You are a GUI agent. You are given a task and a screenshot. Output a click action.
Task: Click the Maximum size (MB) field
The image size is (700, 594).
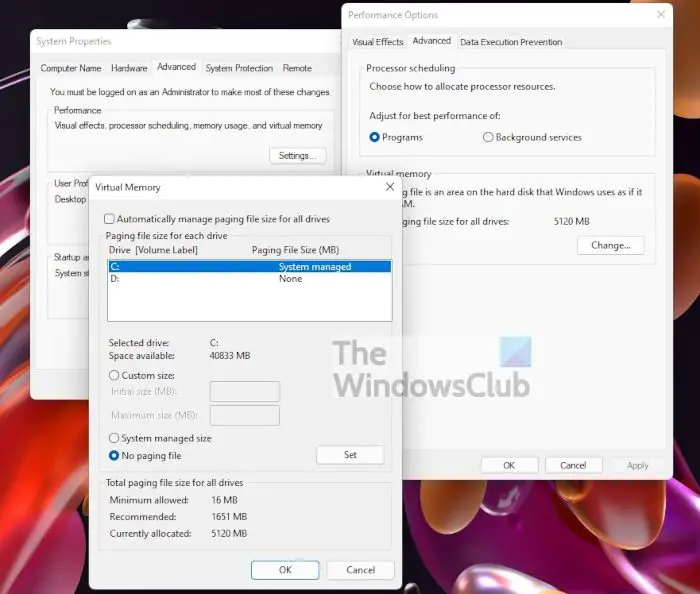[245, 415]
